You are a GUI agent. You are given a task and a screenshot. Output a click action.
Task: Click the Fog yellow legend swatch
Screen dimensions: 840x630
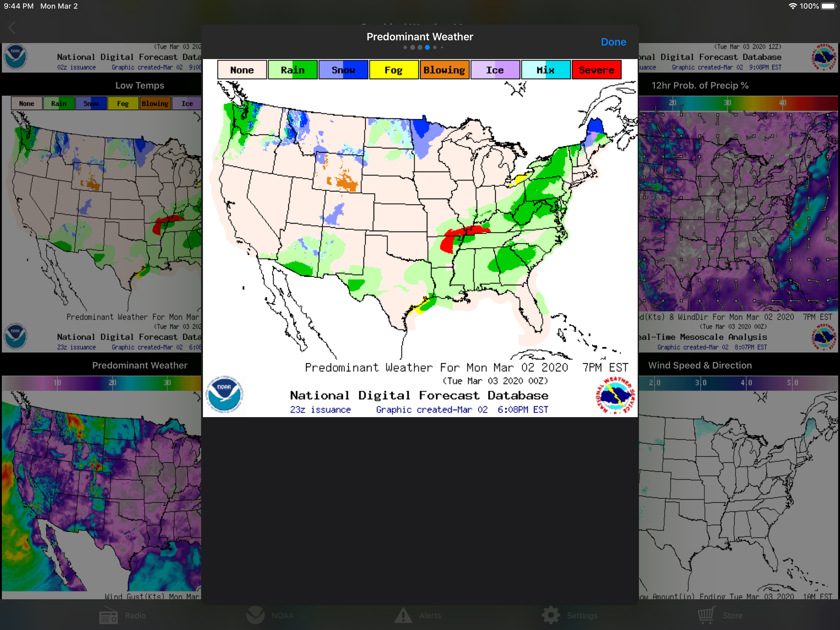394,70
